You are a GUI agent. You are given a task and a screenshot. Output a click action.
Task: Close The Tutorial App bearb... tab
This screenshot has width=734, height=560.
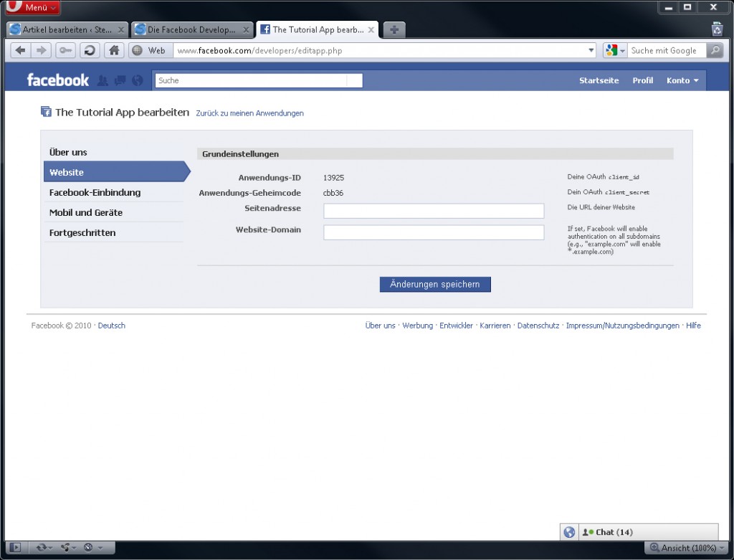(x=371, y=30)
